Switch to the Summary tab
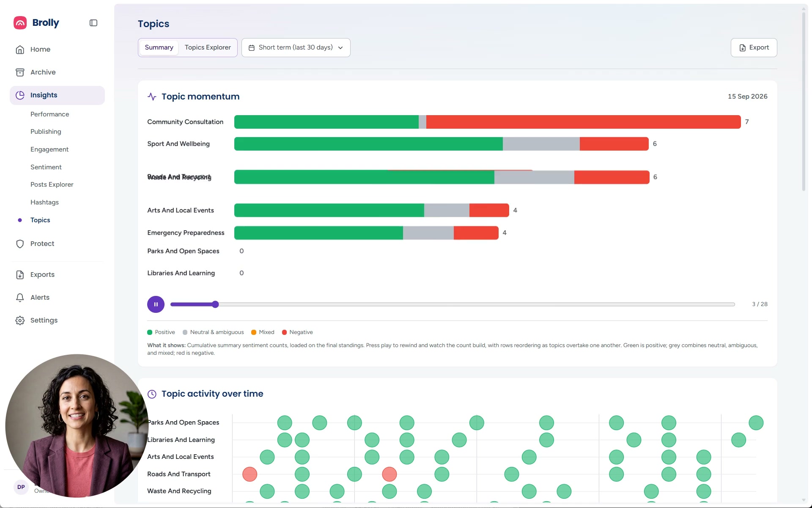Image resolution: width=812 pixels, height=508 pixels. (159, 47)
